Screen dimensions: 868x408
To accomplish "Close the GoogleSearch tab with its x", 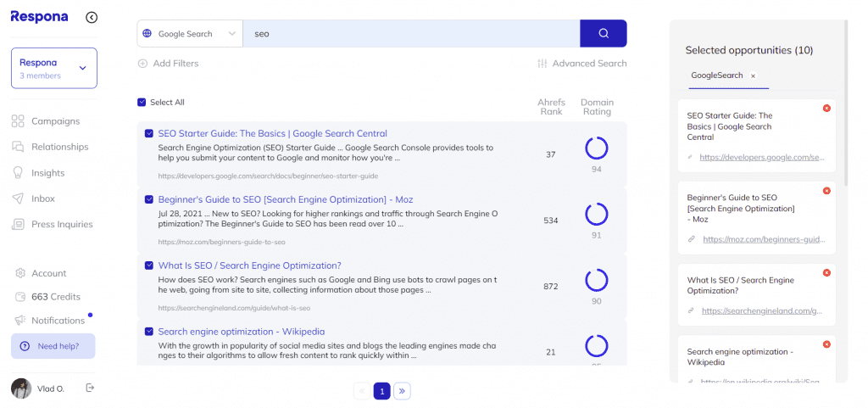I will click(753, 75).
